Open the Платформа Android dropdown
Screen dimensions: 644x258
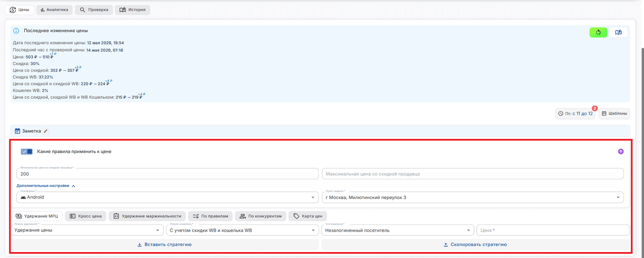coord(167,197)
